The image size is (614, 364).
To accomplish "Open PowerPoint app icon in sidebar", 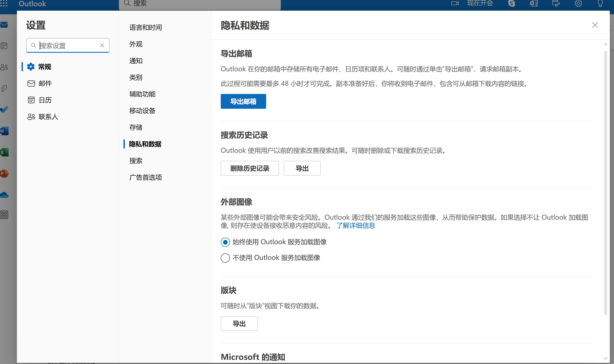I will [4, 174].
